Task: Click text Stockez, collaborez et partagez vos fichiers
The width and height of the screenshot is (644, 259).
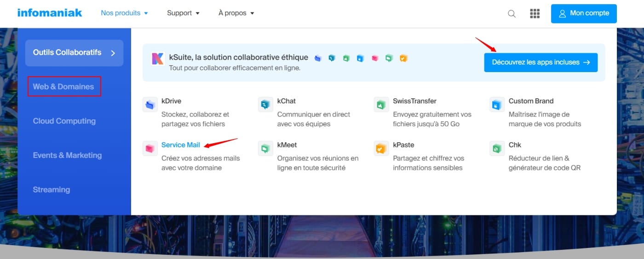Action: tap(195, 119)
